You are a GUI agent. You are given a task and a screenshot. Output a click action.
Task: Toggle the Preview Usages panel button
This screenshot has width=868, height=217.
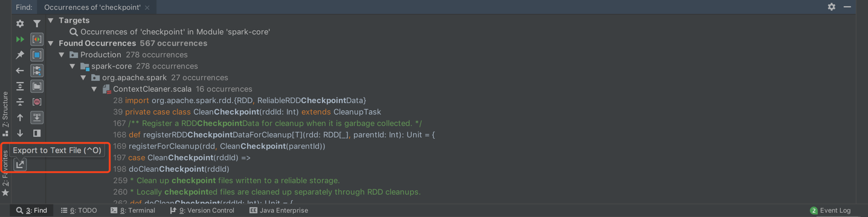37,133
